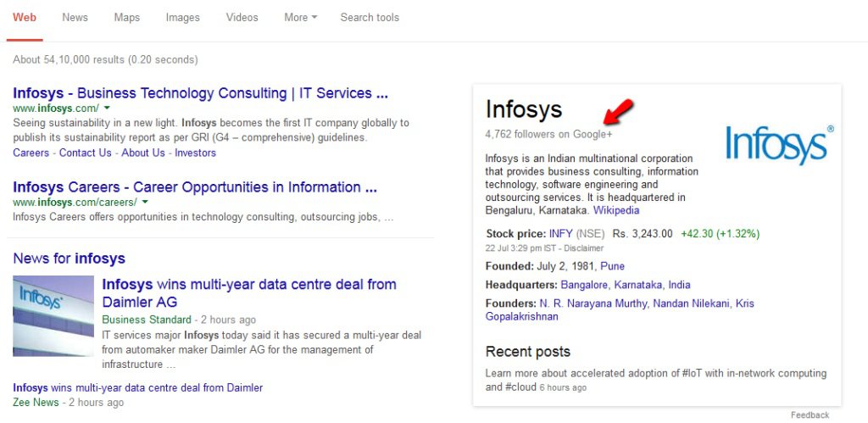Open the Wikipedia link in description
Viewport: 868px width, 423px height.
tap(616, 210)
